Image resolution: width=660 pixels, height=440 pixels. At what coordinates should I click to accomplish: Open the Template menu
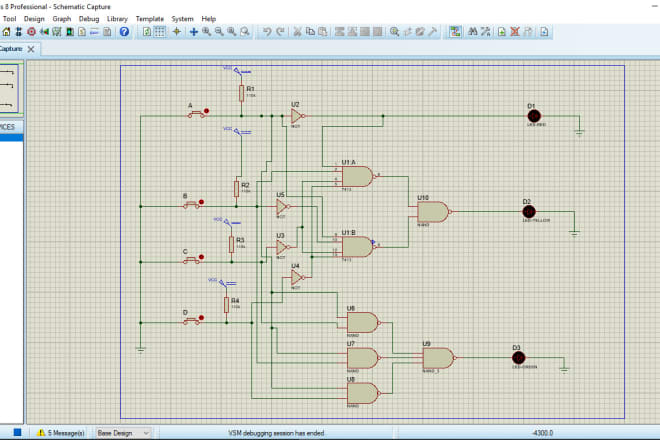[149, 19]
